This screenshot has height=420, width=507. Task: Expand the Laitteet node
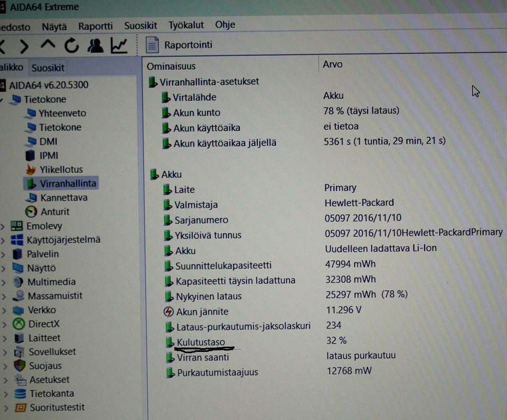click(5, 339)
